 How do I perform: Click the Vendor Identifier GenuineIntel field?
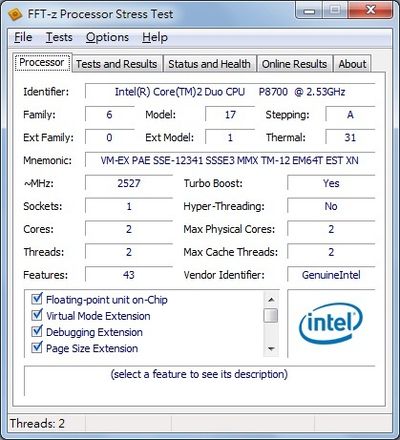(x=331, y=275)
